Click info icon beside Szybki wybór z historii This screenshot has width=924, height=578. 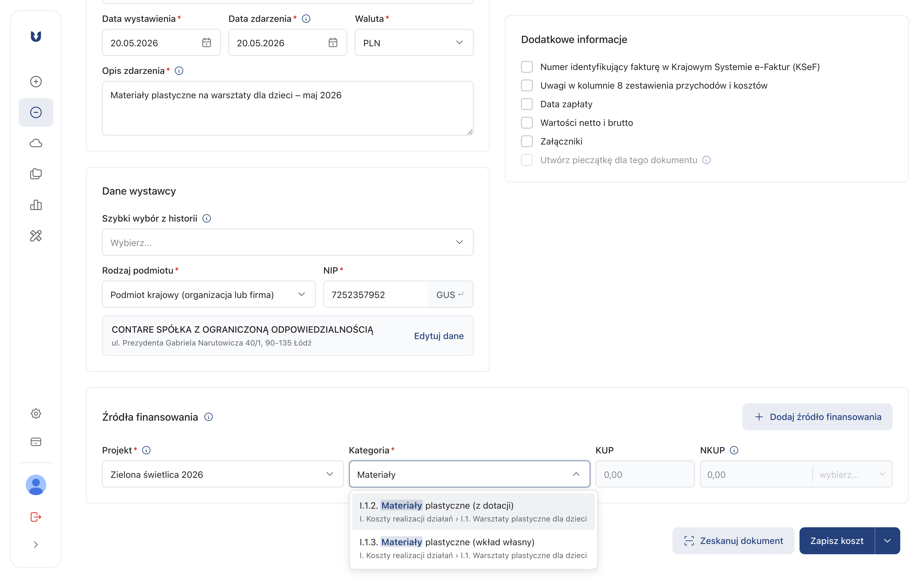(x=207, y=218)
